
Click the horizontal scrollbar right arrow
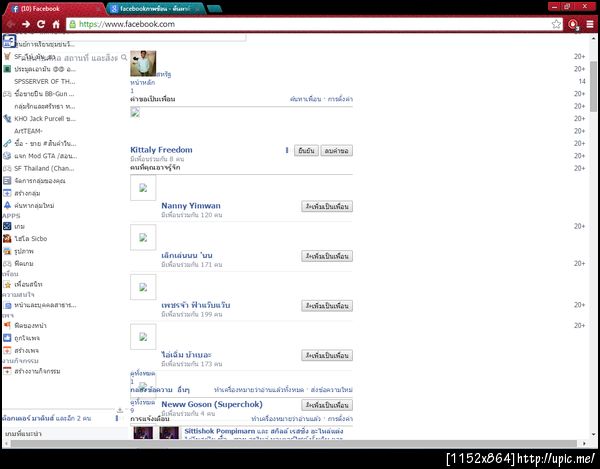tap(584, 444)
